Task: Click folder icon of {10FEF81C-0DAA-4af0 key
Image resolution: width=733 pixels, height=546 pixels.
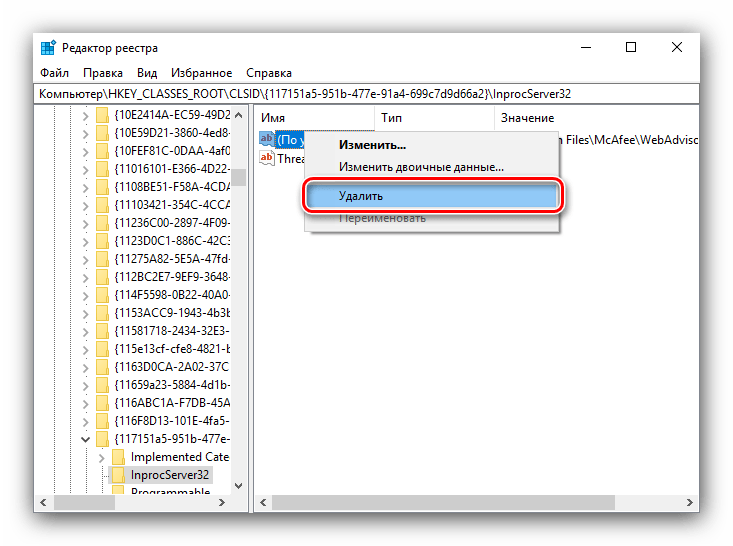Action: coord(102,151)
